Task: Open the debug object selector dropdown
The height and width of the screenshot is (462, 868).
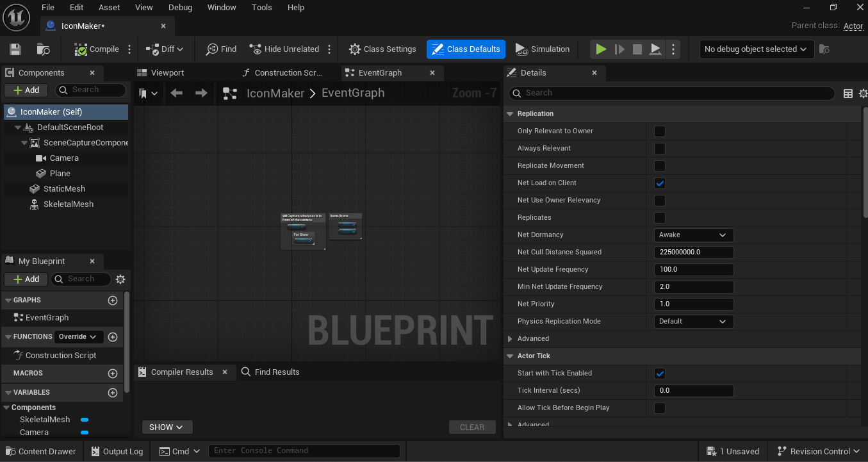Action: point(756,49)
